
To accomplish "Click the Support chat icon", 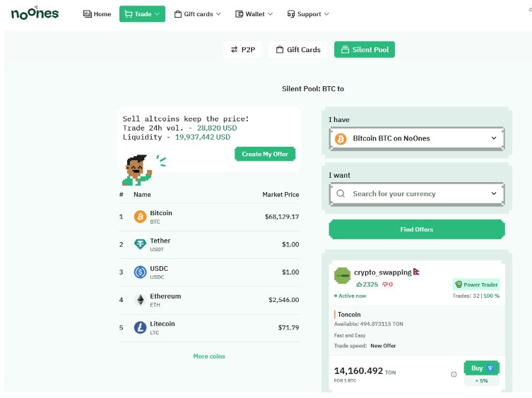I will coord(291,14).
